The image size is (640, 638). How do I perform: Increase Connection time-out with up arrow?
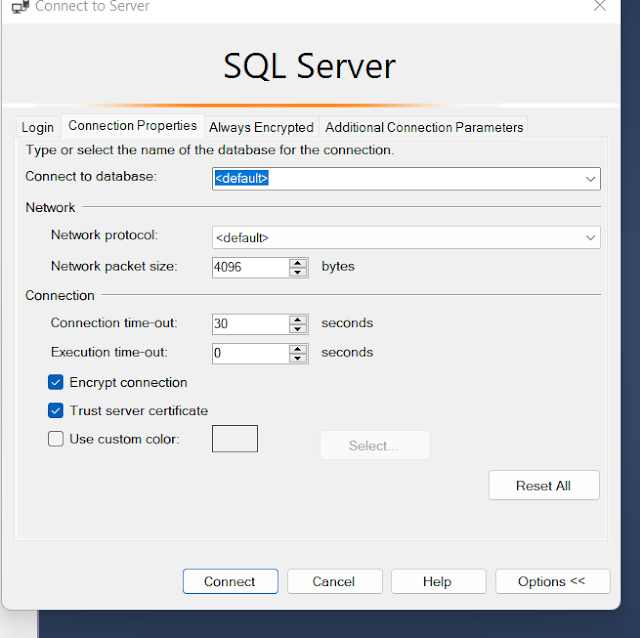(x=298, y=319)
